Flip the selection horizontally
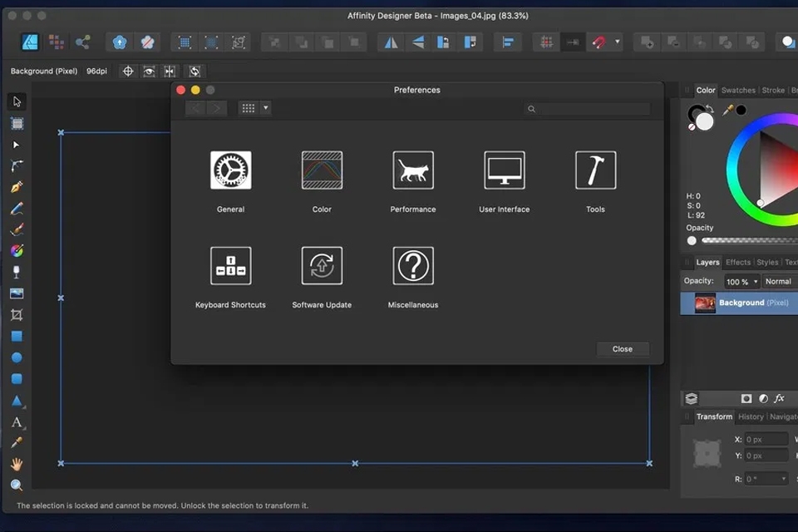 [x=391, y=42]
